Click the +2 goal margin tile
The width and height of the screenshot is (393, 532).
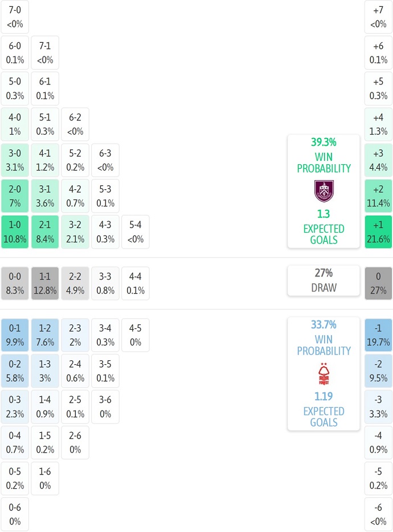pos(378,196)
